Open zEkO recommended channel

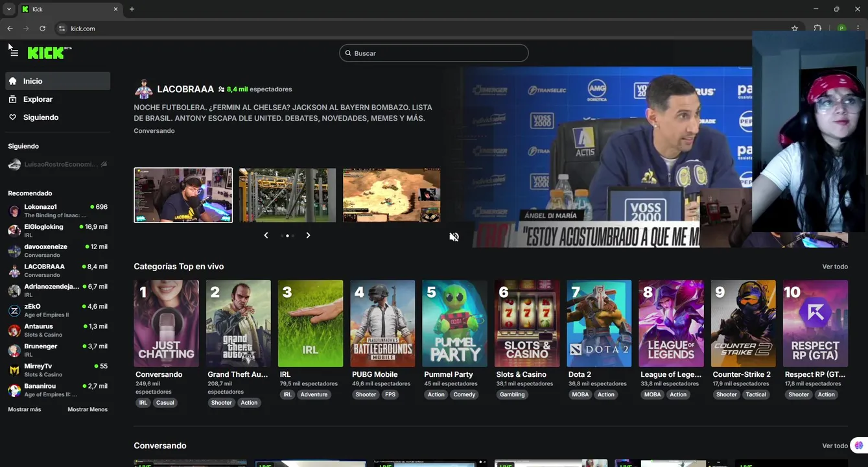point(58,310)
